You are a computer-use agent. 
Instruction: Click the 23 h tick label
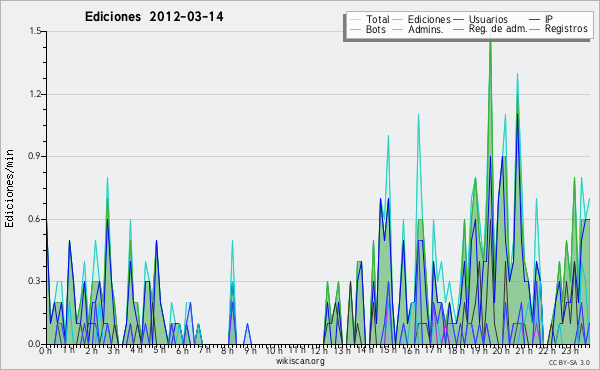(x=570, y=350)
